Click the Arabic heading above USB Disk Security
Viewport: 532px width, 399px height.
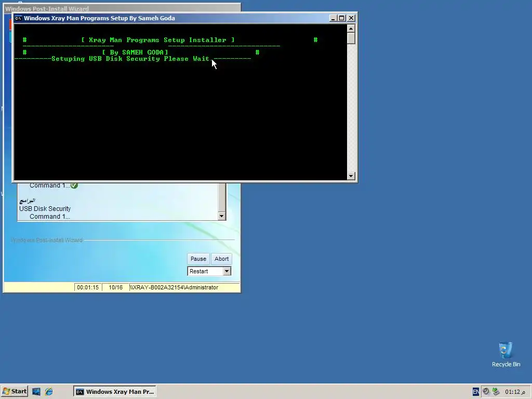click(x=28, y=201)
